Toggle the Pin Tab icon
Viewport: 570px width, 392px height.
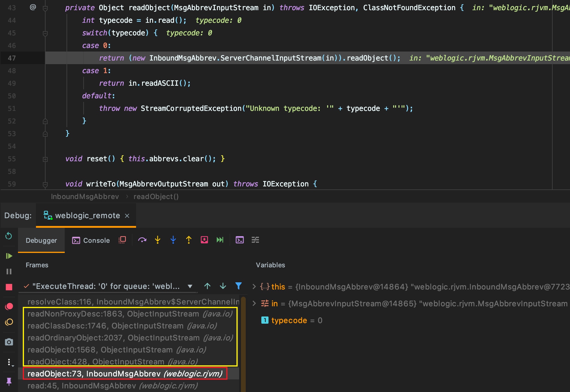pyautogui.click(x=9, y=382)
